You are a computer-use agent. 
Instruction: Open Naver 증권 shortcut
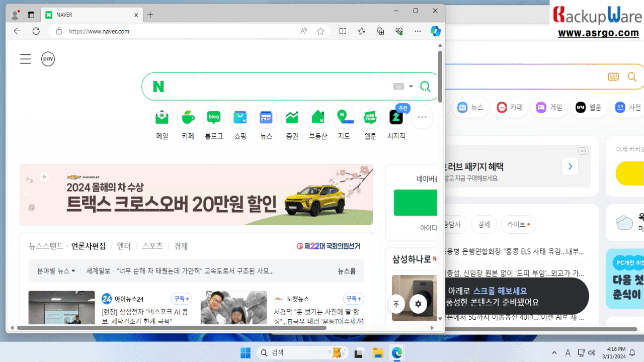pos(292,123)
